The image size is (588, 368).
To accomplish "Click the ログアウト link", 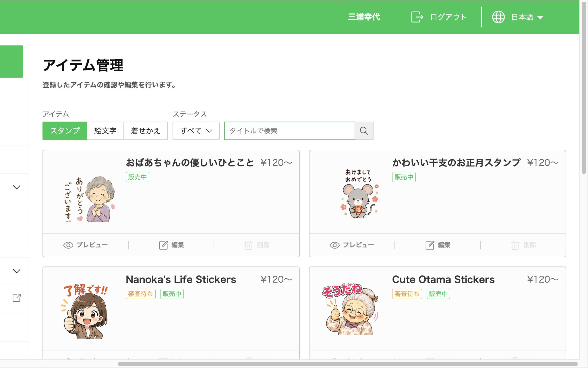I will (448, 17).
